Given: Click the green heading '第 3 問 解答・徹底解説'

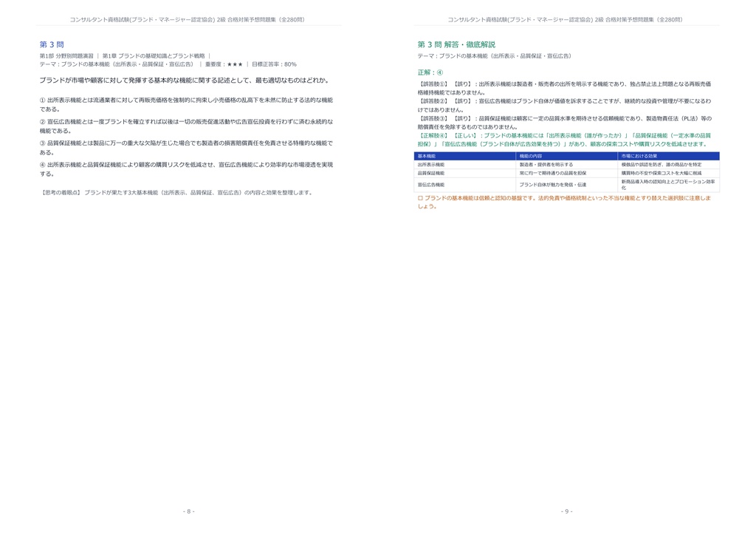Looking at the screenshot, I should [456, 44].
